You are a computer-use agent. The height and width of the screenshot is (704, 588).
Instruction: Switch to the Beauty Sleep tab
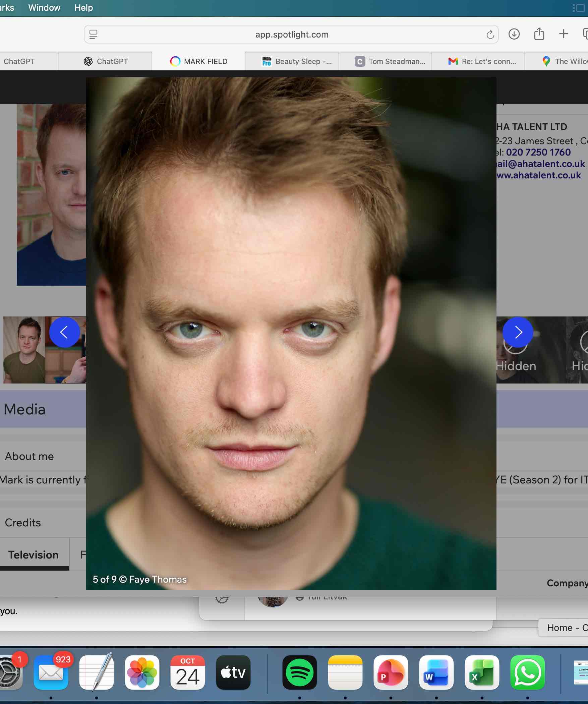tap(297, 61)
